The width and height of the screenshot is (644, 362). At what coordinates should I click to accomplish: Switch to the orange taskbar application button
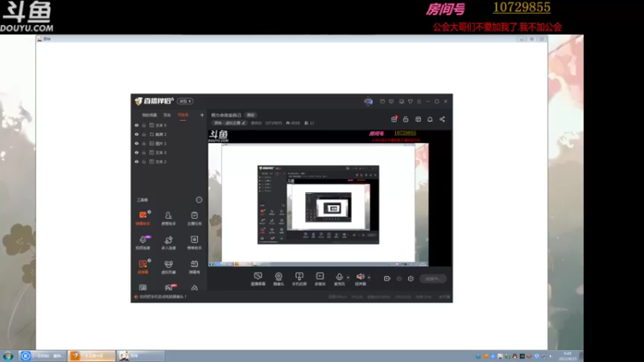(92, 356)
